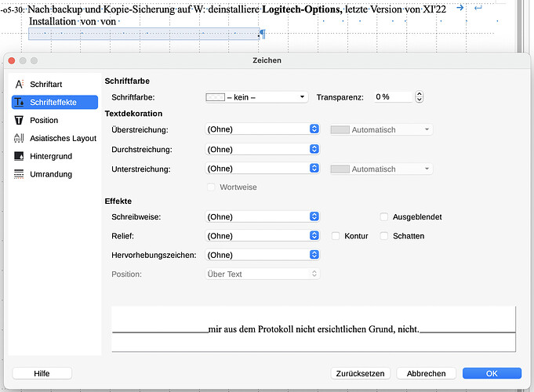Click the font preview text box
This screenshot has width=534, height=392.
click(314, 329)
